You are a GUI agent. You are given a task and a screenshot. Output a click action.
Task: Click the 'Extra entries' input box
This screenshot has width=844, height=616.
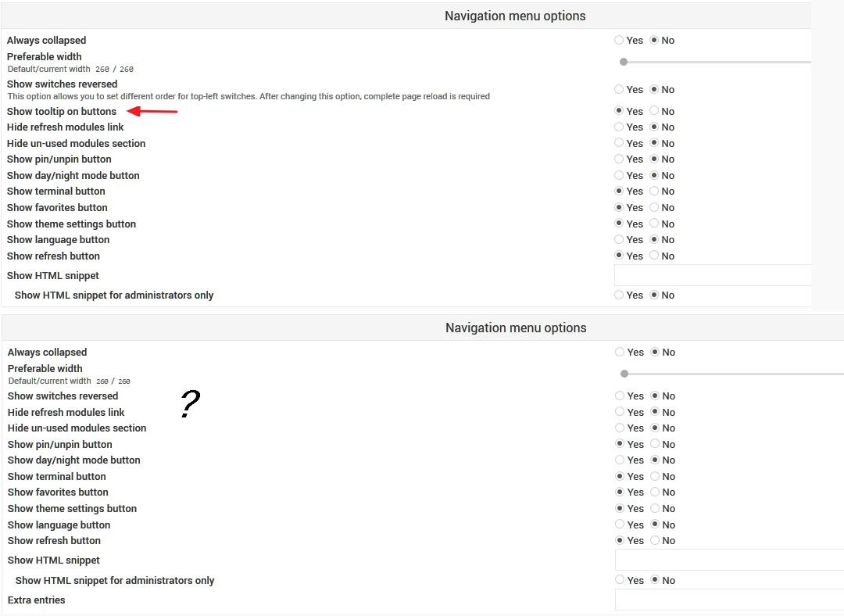pos(727,600)
